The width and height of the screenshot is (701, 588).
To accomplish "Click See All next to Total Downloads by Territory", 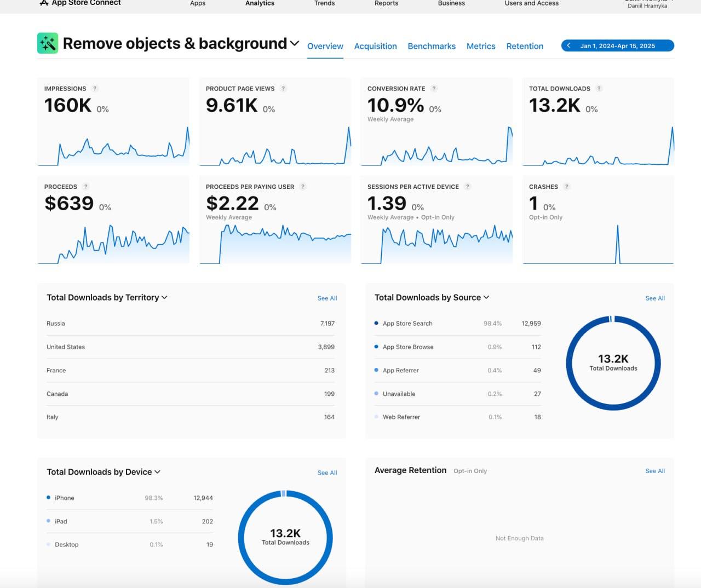I will (x=327, y=298).
